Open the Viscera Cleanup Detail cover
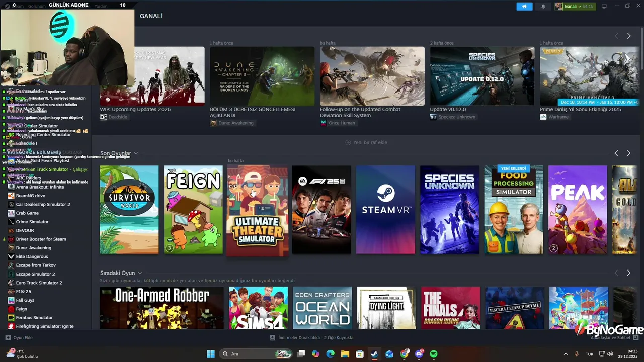Viewport: 644px width, 362px height. (515, 308)
